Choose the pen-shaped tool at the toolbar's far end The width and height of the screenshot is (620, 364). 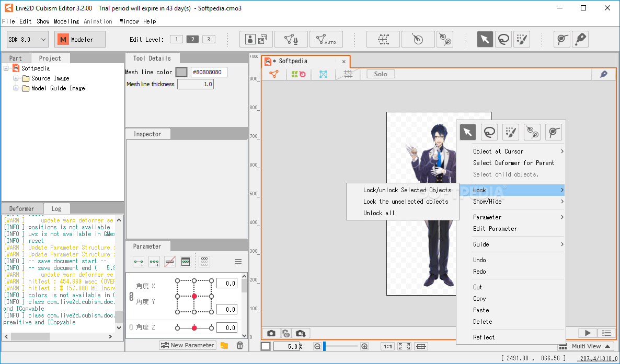click(x=580, y=39)
